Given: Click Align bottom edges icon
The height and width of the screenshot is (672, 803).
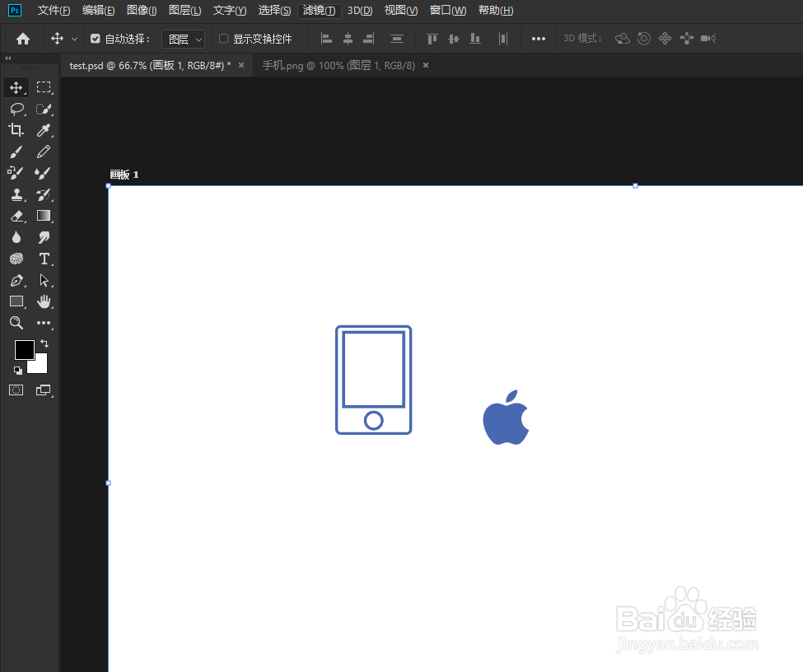Looking at the screenshot, I should 475,39.
